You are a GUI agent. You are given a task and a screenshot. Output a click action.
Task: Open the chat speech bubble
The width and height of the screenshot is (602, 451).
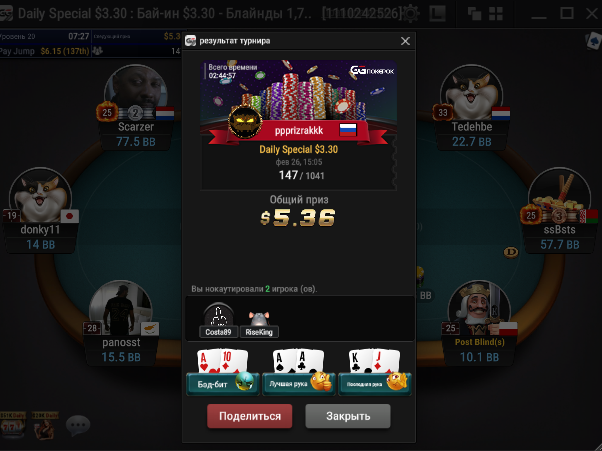78,425
